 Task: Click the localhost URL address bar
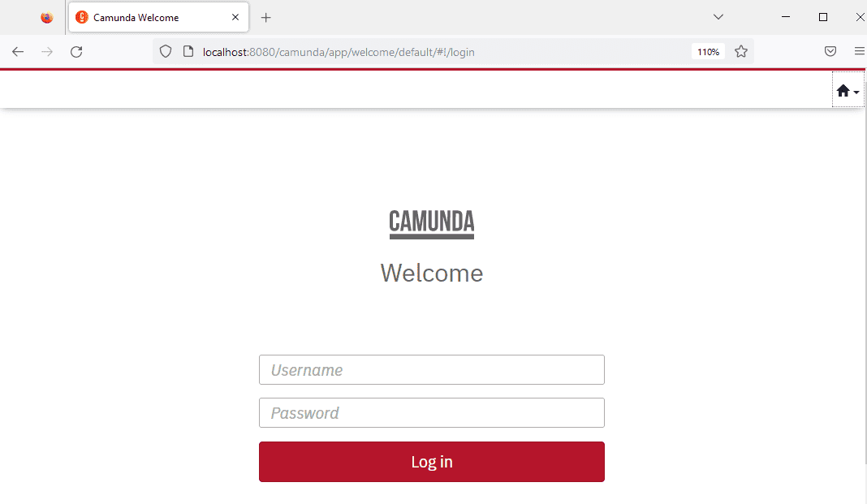339,52
